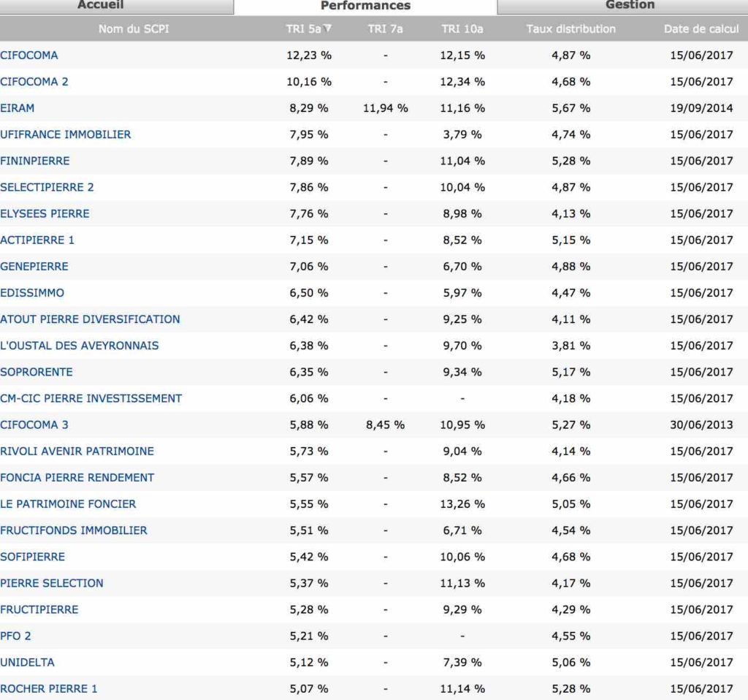Open the PFO 2 link
This screenshot has height=700, width=748.
point(15,636)
